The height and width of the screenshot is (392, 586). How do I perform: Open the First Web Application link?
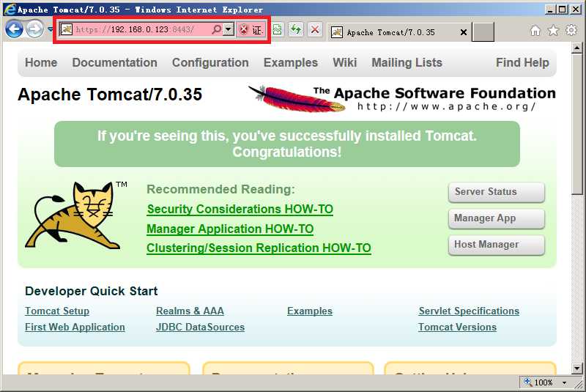(75, 327)
